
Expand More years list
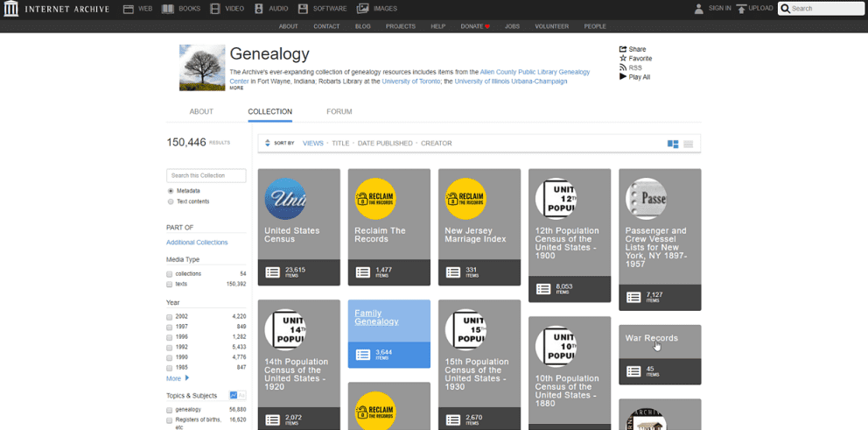point(178,378)
